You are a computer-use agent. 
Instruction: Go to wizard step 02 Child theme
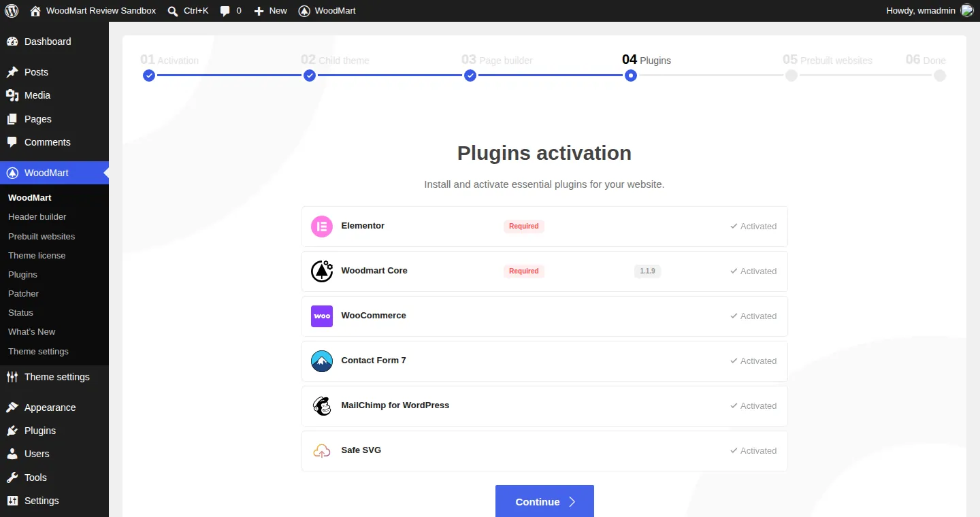coord(335,60)
